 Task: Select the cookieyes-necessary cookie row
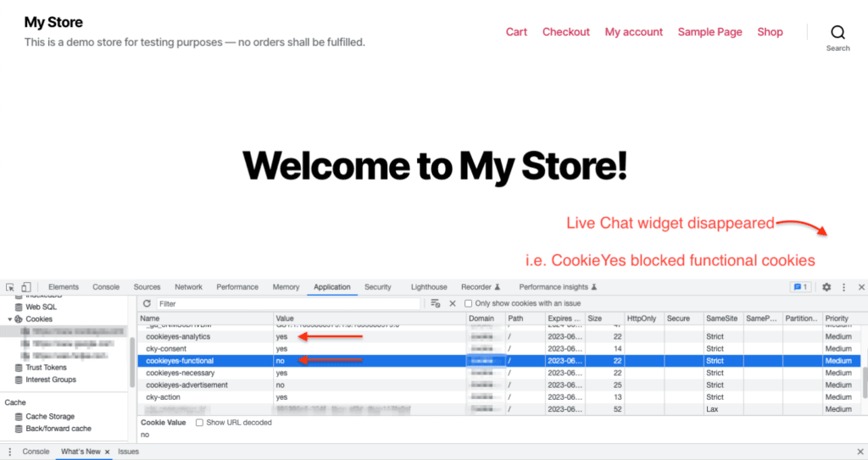click(x=498, y=373)
